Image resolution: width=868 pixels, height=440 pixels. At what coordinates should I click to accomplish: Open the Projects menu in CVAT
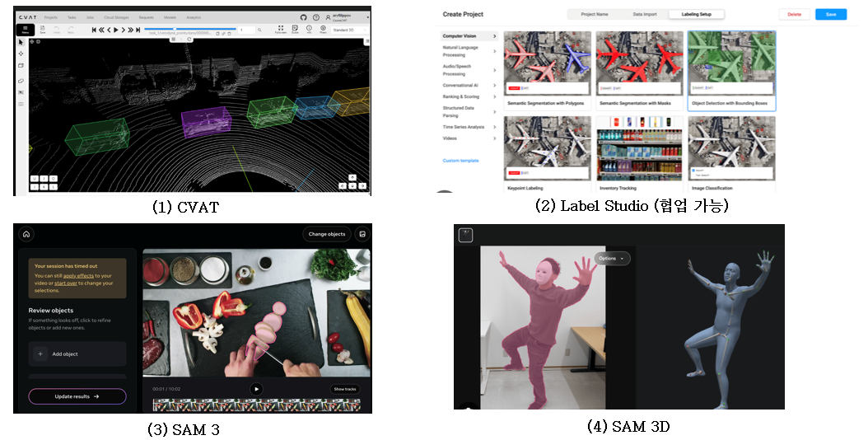click(50, 18)
